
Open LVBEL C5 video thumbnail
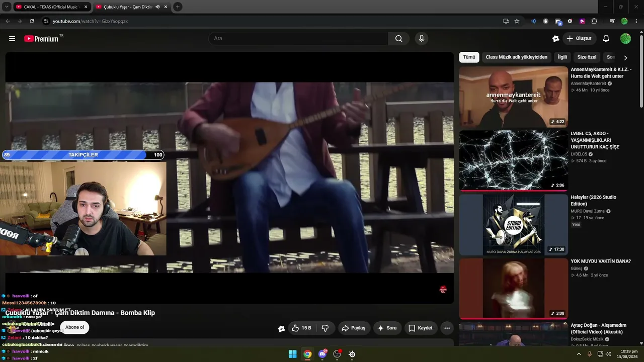click(513, 160)
